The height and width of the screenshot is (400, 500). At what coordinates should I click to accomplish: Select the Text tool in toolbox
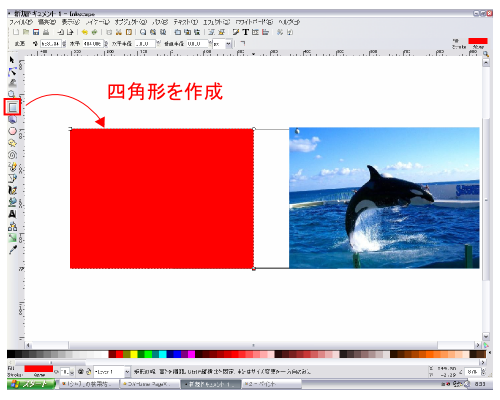[12, 214]
